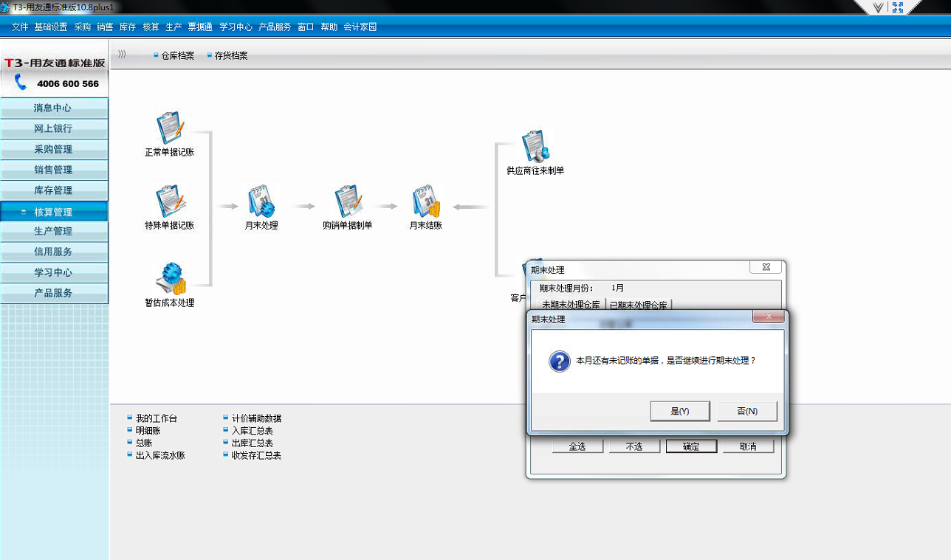Select 生产管理 in the sidebar

click(54, 231)
